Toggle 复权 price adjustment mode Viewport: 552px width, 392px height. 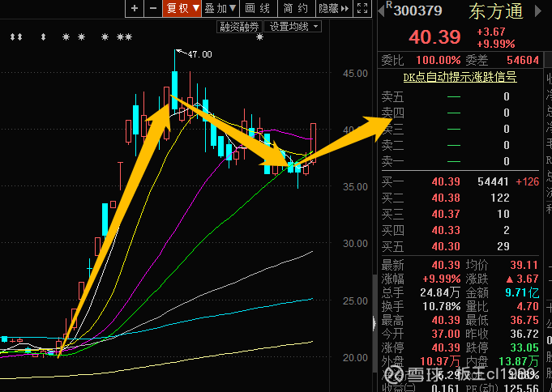click(x=182, y=8)
